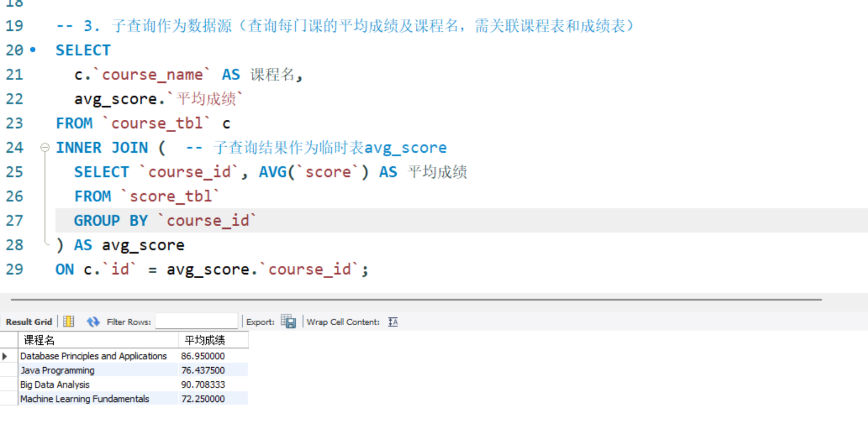Click the `score_tbl` table name on line 26
Viewport: 868px width, 431px height.
click(171, 196)
